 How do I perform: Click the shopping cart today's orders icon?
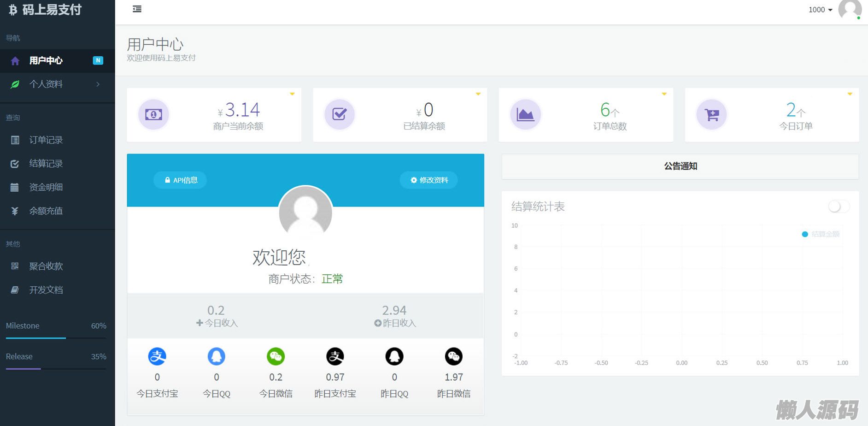tap(711, 114)
